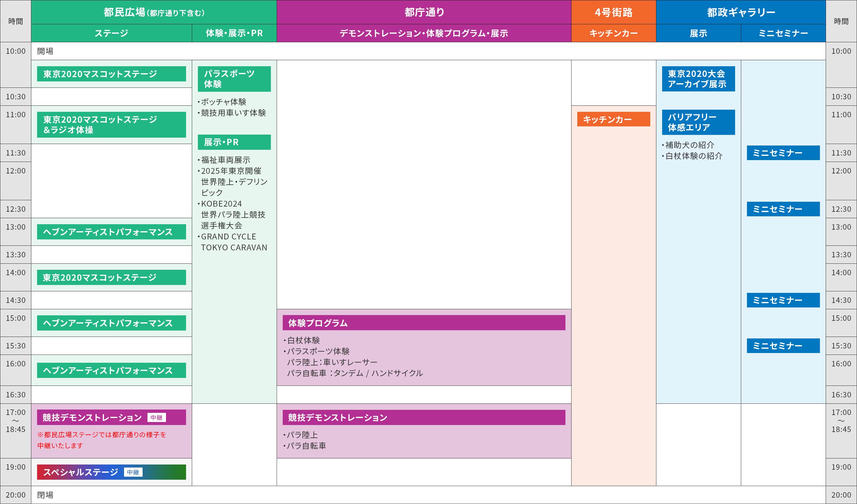Click the 中継 badge on 競技デモンストレーション
Image resolution: width=857 pixels, height=504 pixels.
coord(157,417)
